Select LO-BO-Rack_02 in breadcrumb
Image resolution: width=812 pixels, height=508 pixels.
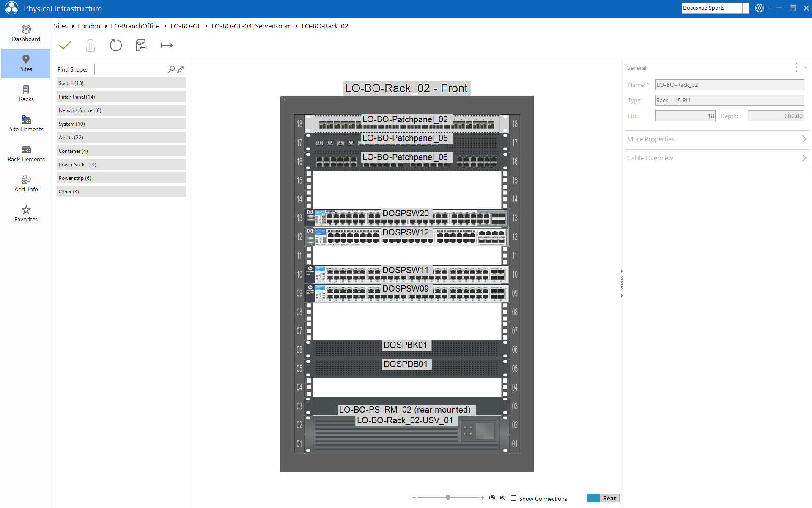point(325,26)
